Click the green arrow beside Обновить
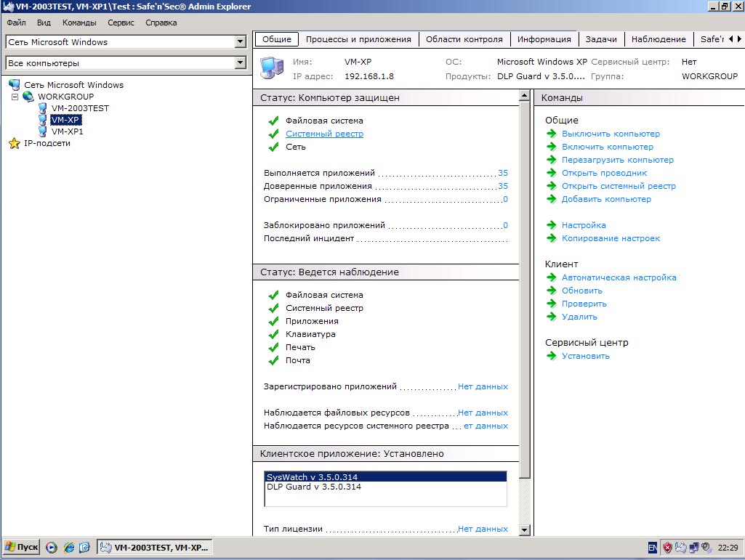This screenshot has height=560, width=745. point(551,291)
